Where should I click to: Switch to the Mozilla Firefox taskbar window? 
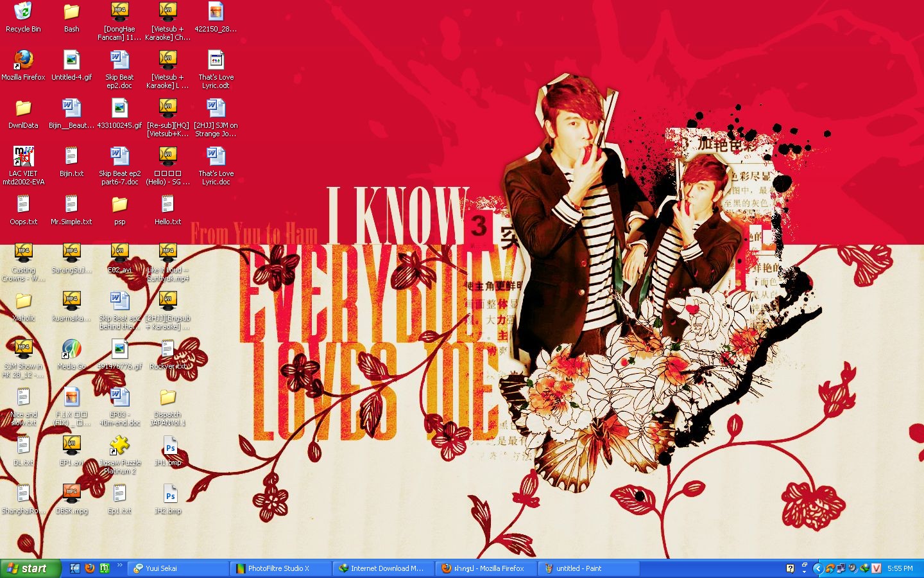coord(486,568)
